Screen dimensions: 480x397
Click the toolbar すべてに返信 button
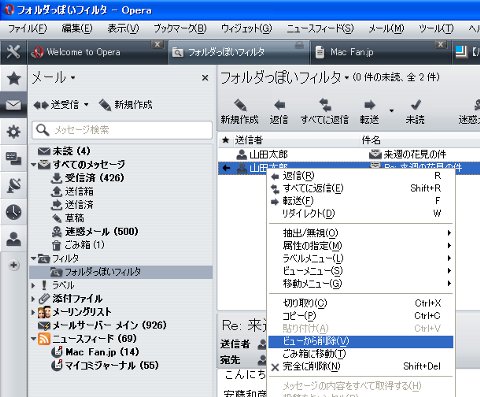click(x=325, y=112)
